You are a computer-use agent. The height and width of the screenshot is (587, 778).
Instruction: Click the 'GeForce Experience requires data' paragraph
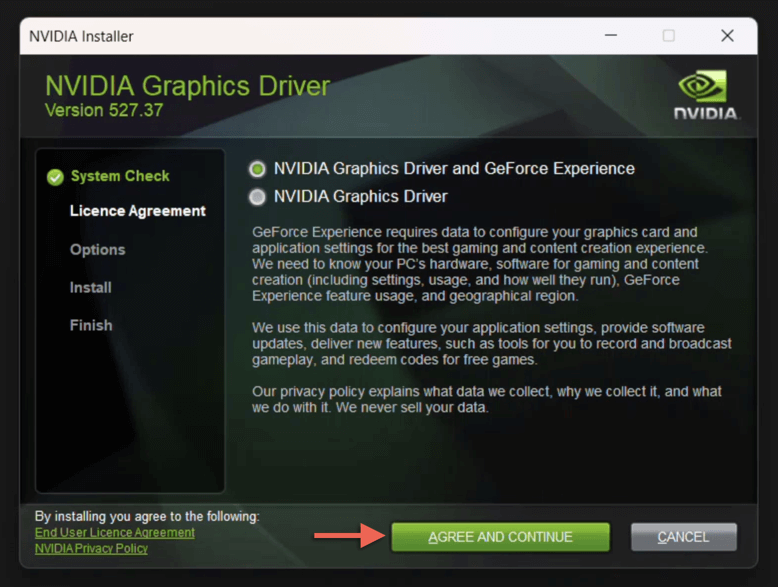(x=480, y=264)
